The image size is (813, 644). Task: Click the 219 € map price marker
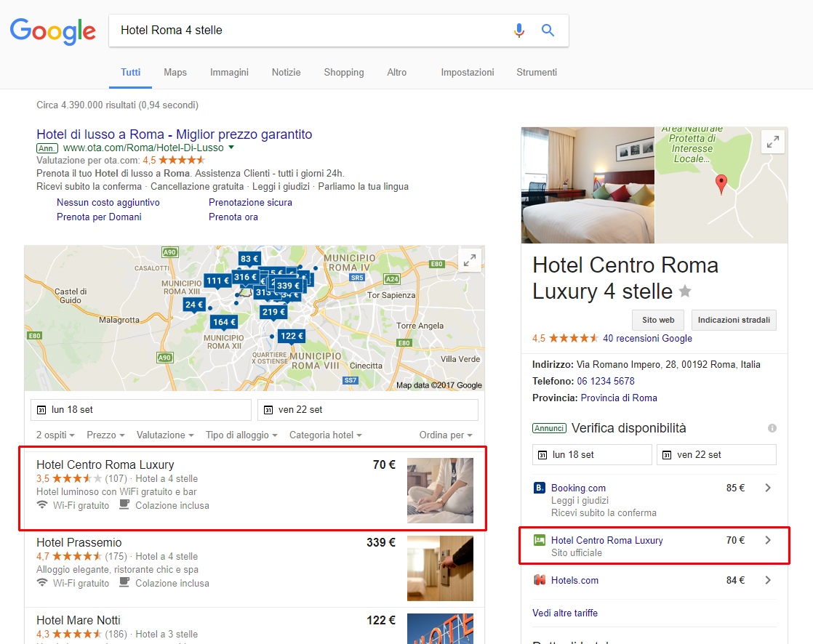tap(273, 312)
